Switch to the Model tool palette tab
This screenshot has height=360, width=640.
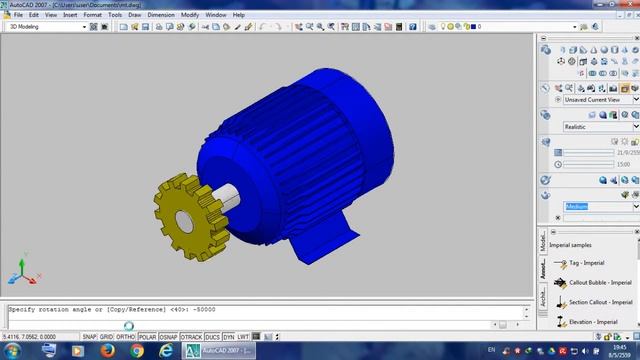click(542, 241)
